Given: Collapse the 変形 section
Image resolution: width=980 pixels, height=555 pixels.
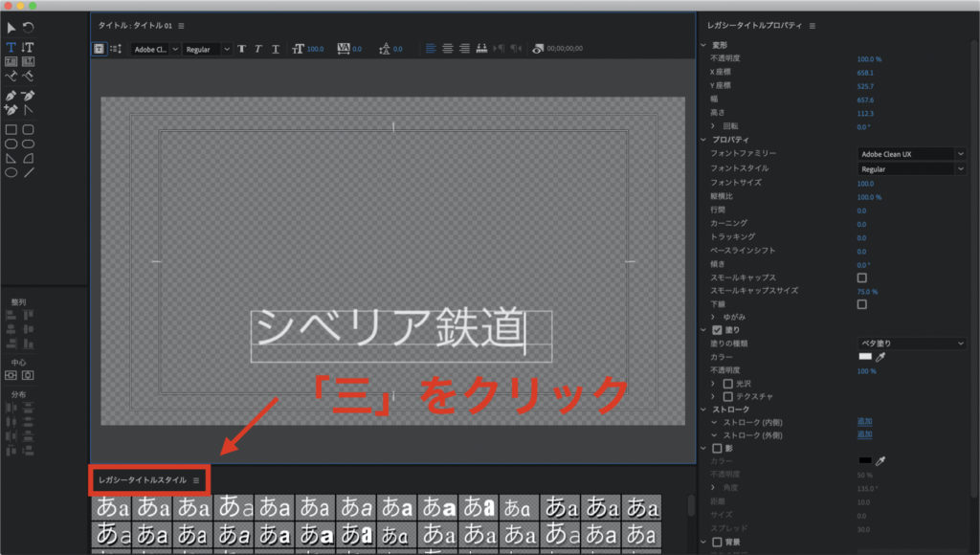Looking at the screenshot, I should coord(703,45).
